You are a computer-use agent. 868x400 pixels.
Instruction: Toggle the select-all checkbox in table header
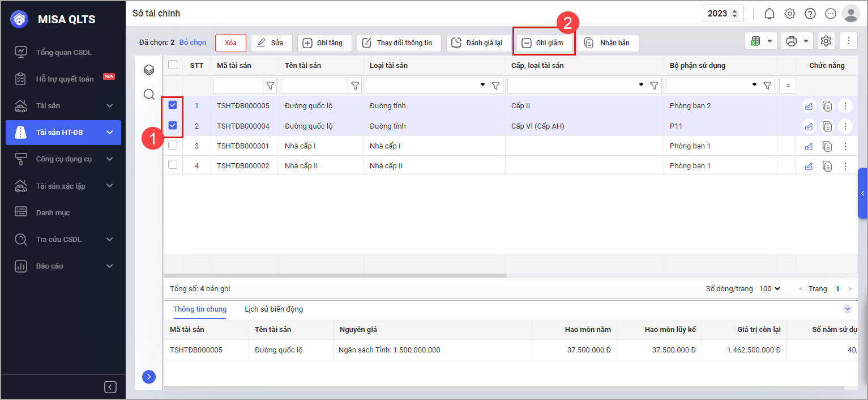click(173, 65)
